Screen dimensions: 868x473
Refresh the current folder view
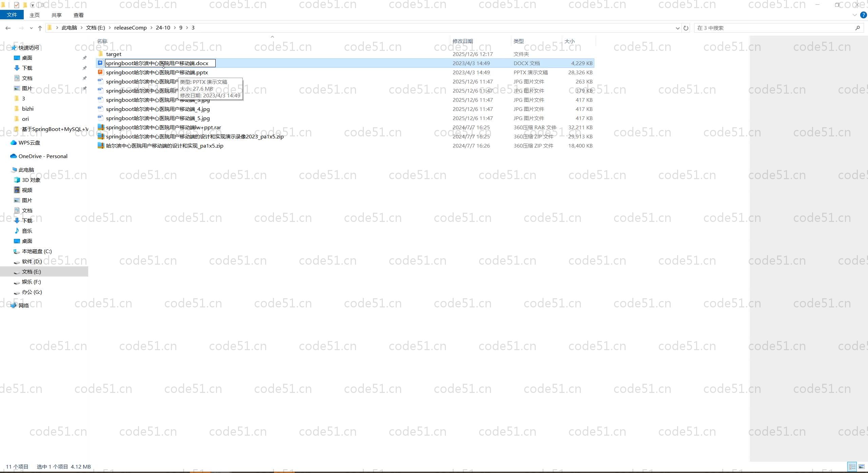pos(686,28)
